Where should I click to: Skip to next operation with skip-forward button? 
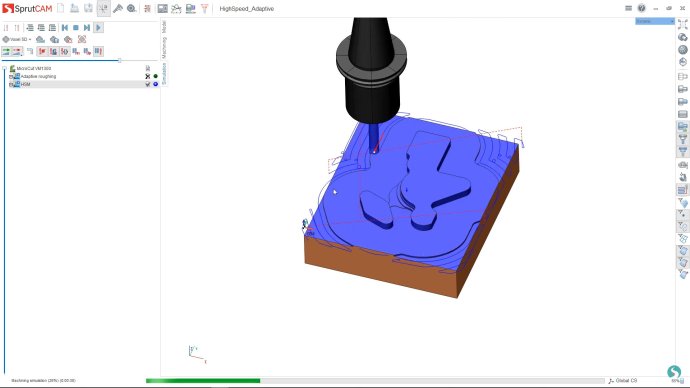[87, 28]
